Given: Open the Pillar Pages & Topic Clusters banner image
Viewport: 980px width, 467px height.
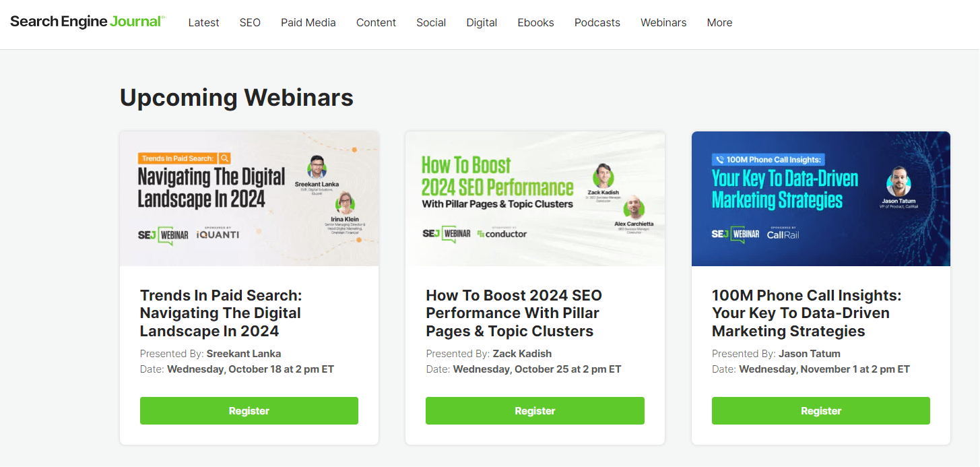Looking at the screenshot, I should tap(535, 199).
